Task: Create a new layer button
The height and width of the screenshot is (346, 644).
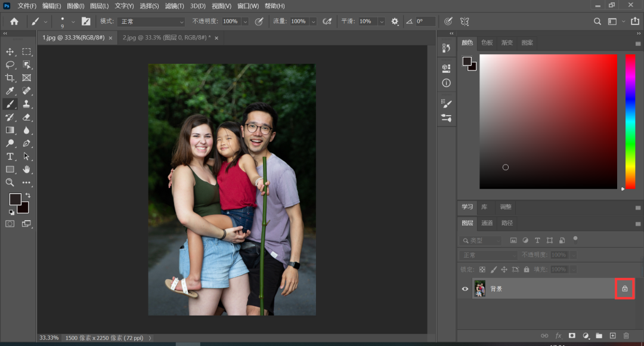Action: coord(613,336)
